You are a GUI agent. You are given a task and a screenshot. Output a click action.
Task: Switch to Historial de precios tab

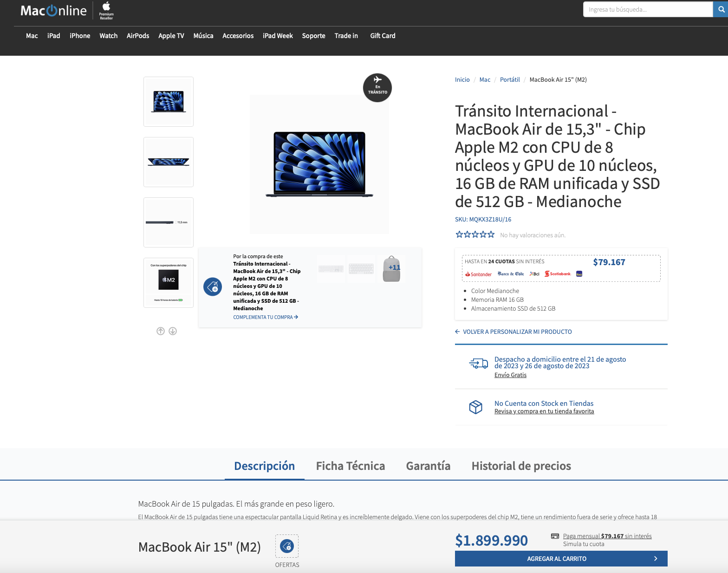521,466
